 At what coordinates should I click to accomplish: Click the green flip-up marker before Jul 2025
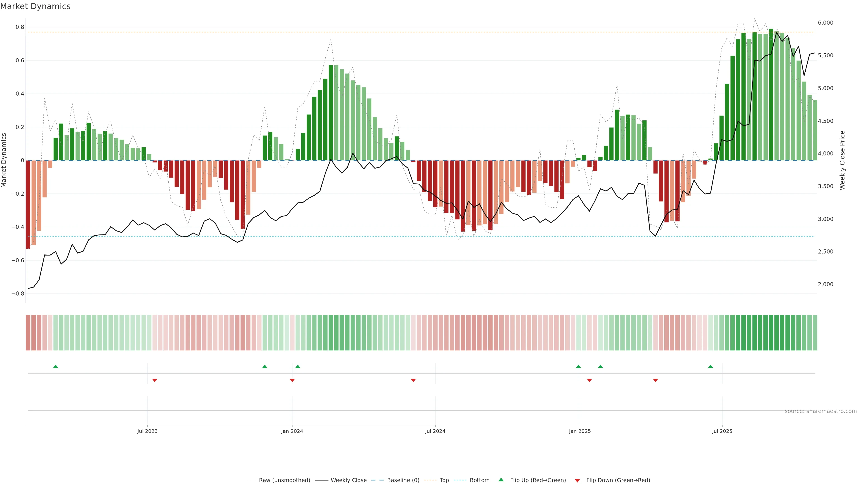710,366
